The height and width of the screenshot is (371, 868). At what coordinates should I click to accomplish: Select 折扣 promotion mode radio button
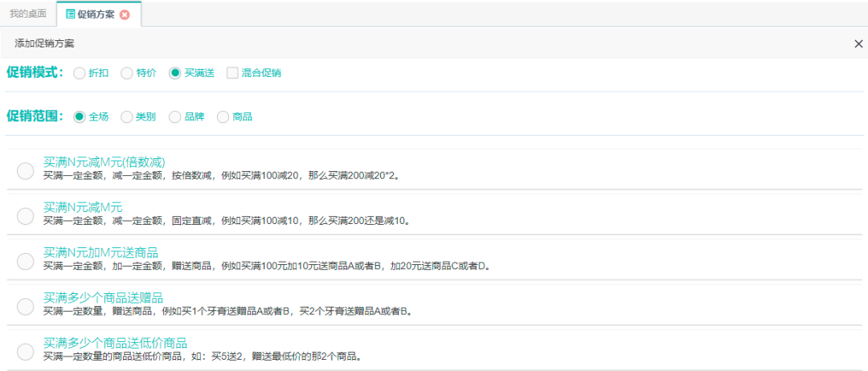[79, 73]
